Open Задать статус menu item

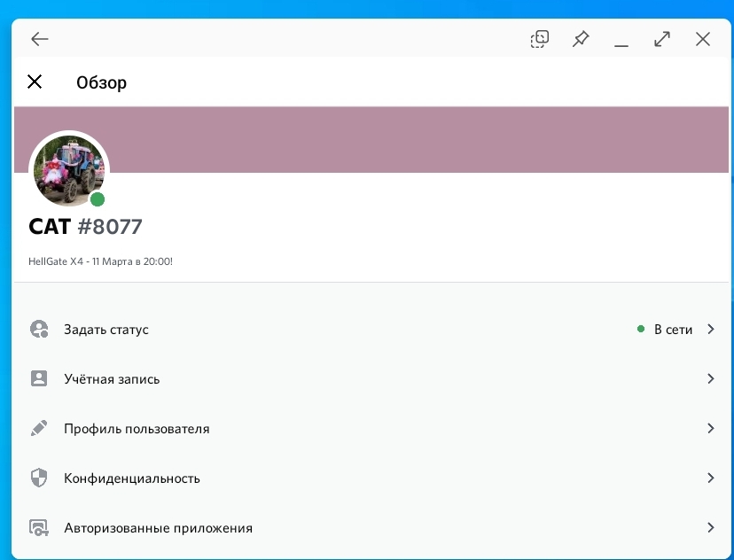click(371, 330)
